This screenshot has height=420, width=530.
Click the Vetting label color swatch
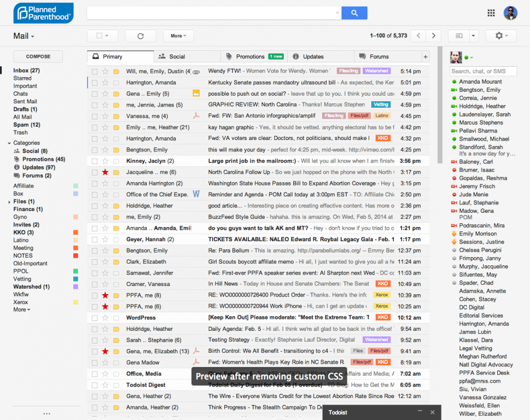click(x=75, y=279)
